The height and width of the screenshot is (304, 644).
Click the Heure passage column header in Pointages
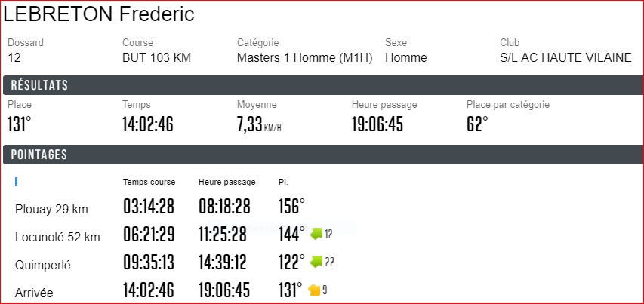(x=227, y=182)
